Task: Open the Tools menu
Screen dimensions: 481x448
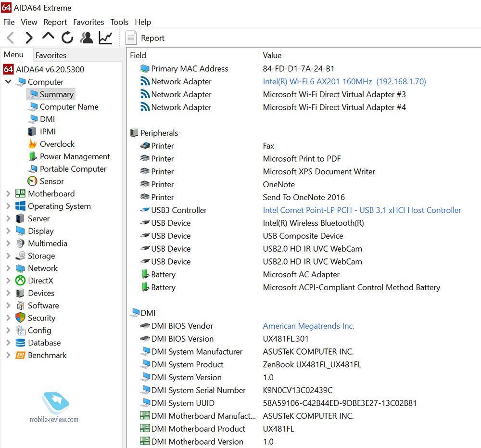Action: coord(119,22)
